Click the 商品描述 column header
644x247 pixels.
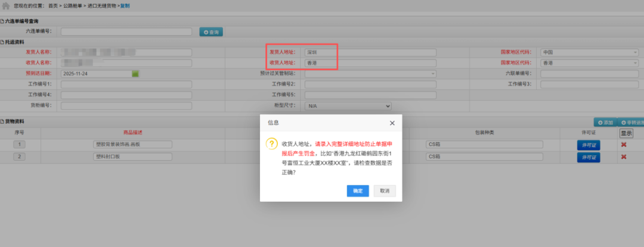click(x=132, y=133)
